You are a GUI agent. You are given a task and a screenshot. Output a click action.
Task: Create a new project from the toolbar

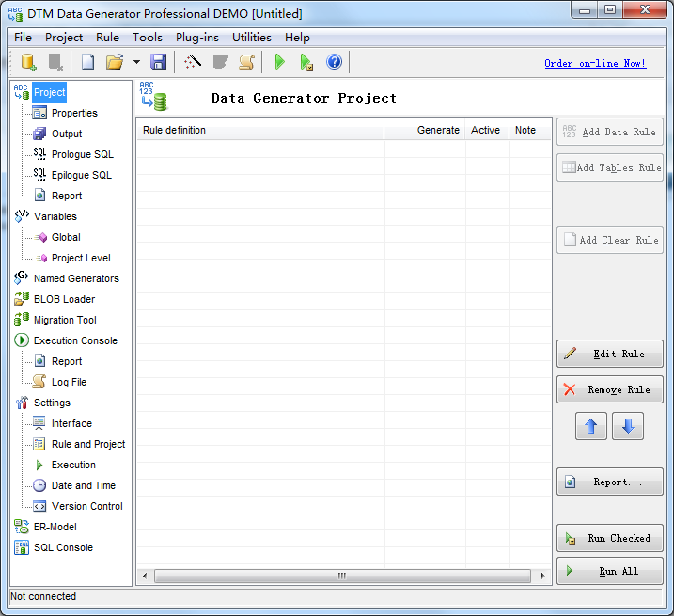coord(87,62)
